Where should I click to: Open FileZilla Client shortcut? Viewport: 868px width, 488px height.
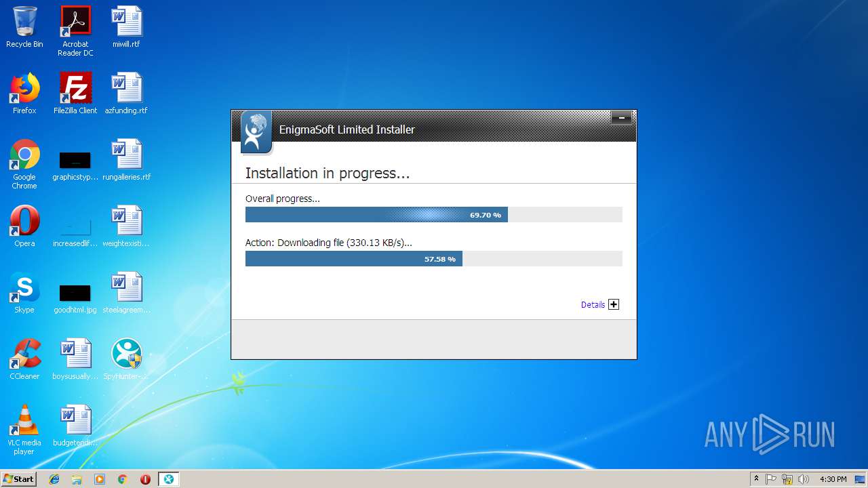[x=75, y=94]
